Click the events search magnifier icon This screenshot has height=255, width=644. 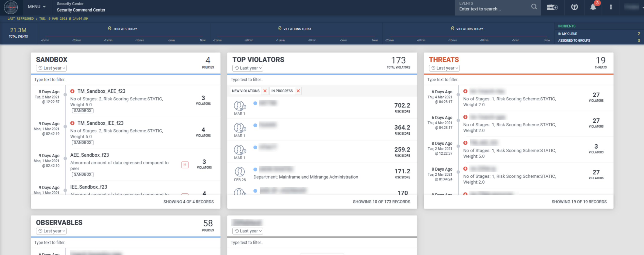[534, 7]
